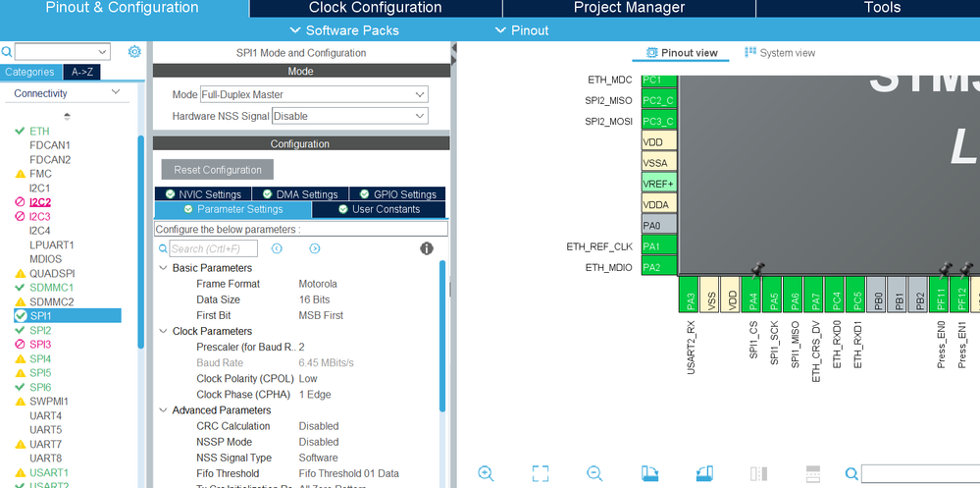Screen dimensions: 980x488
Task: Open Hardware NSS Signal dropdown
Action: [350, 116]
